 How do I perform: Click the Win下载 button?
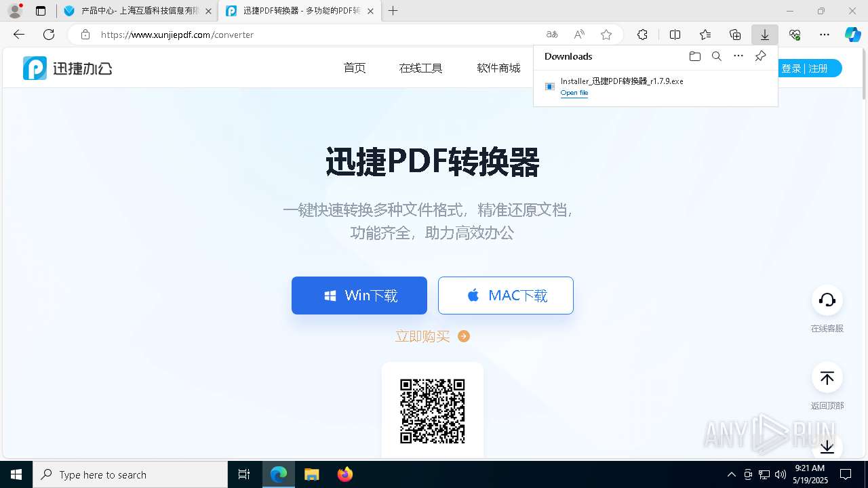pos(359,296)
